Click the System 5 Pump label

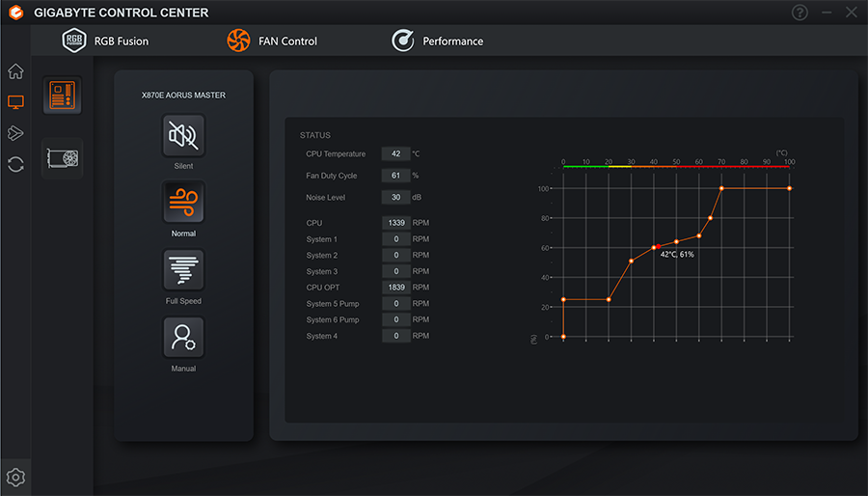[332, 304]
